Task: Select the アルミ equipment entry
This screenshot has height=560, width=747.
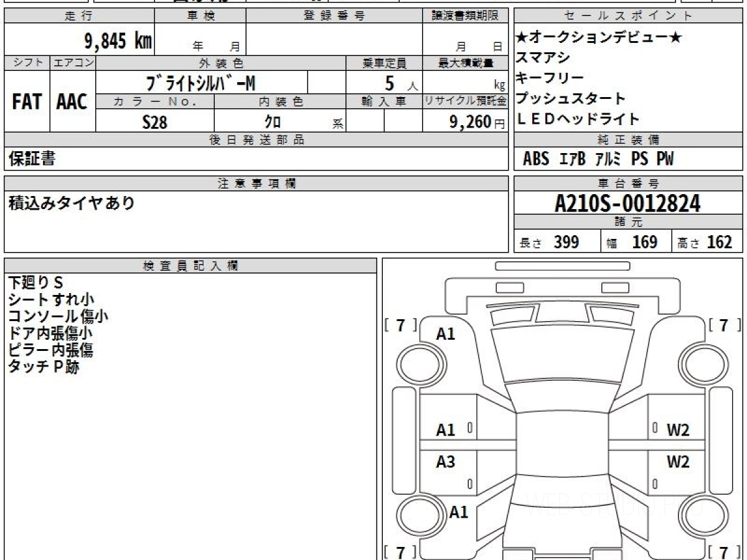Action: coord(608,159)
